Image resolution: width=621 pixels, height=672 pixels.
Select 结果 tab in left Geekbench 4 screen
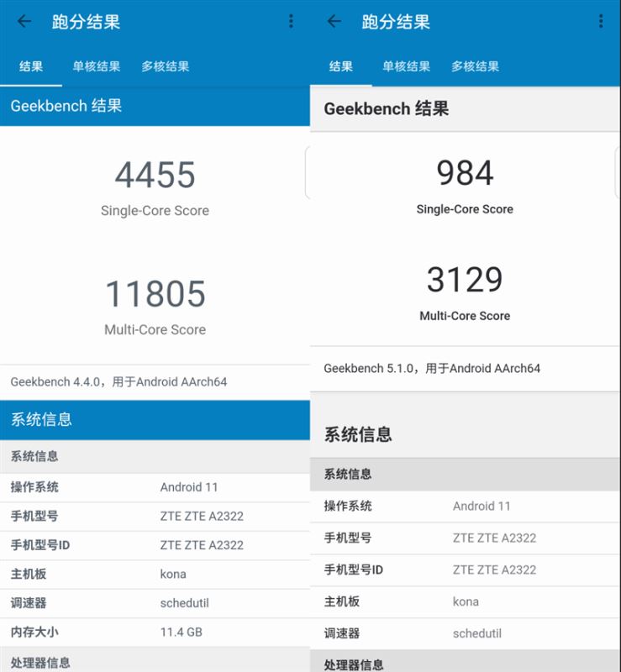pos(31,66)
